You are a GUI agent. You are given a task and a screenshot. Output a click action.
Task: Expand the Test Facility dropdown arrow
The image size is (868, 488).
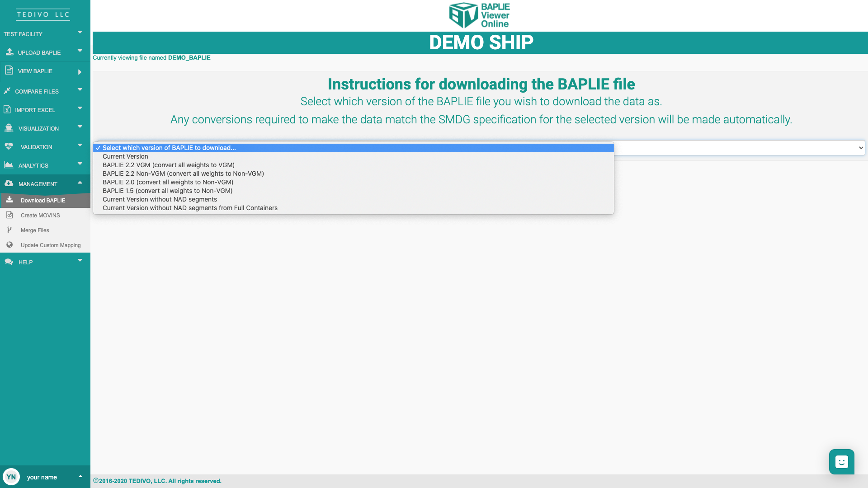(80, 32)
